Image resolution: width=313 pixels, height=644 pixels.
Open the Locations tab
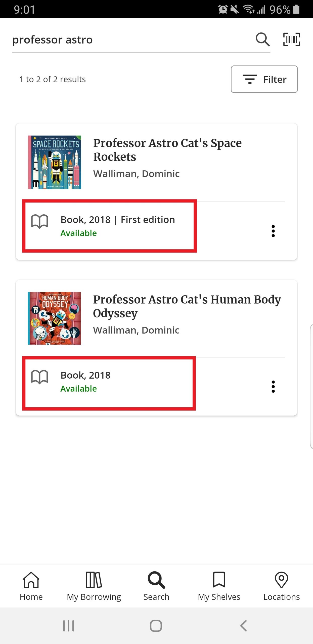[x=281, y=586]
